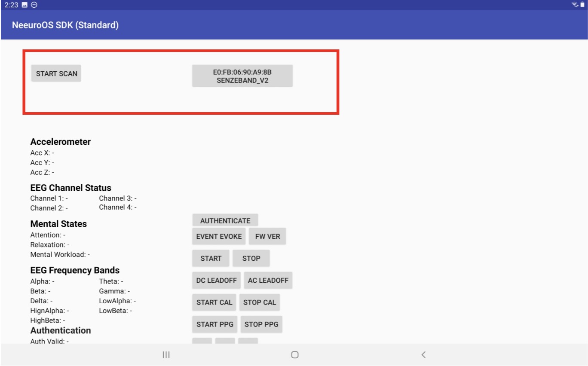Open recent apps from navigation bar
The height and width of the screenshot is (366, 588).
166,354
